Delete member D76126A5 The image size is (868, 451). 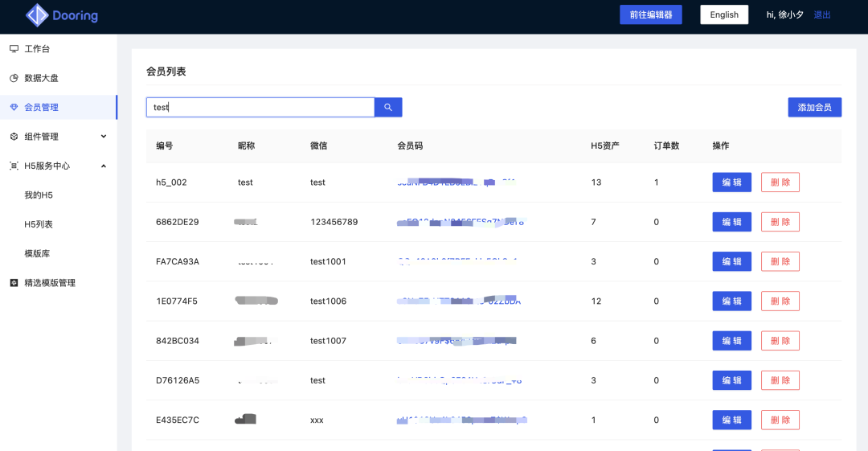pyautogui.click(x=780, y=380)
